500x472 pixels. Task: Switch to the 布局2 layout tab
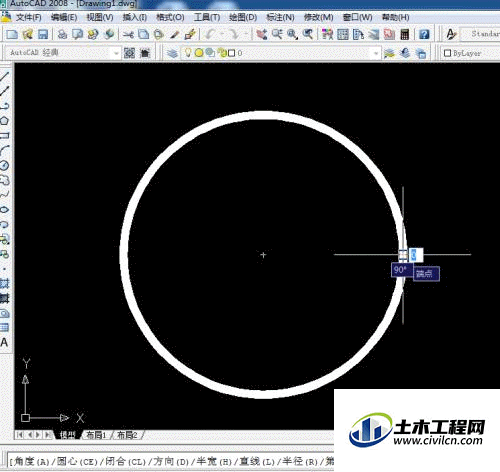[x=127, y=435]
